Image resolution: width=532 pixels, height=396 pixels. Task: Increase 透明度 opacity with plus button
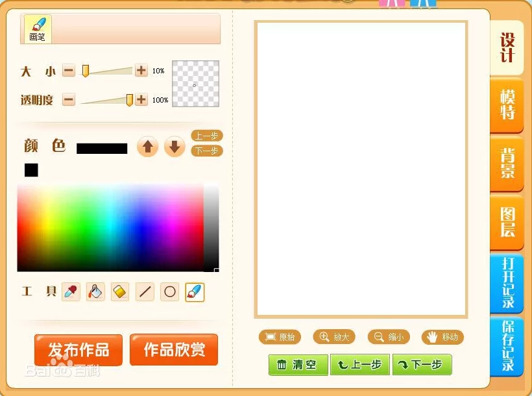[141, 99]
